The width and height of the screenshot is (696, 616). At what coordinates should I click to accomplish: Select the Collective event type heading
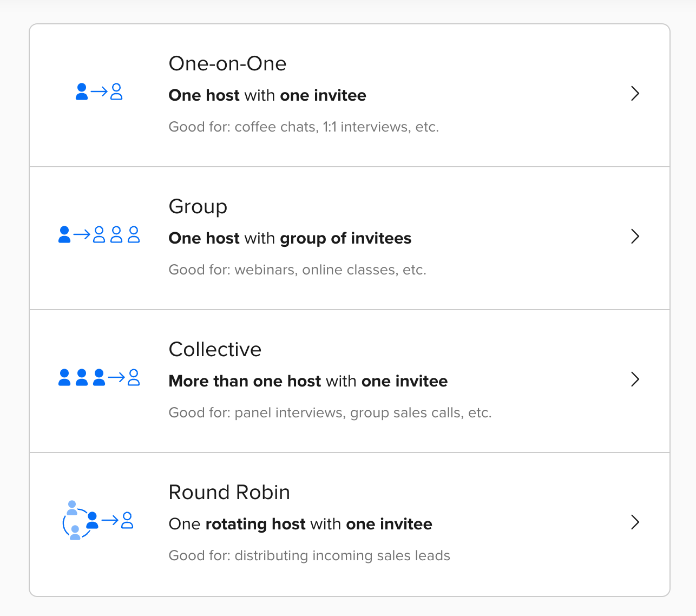point(215,350)
